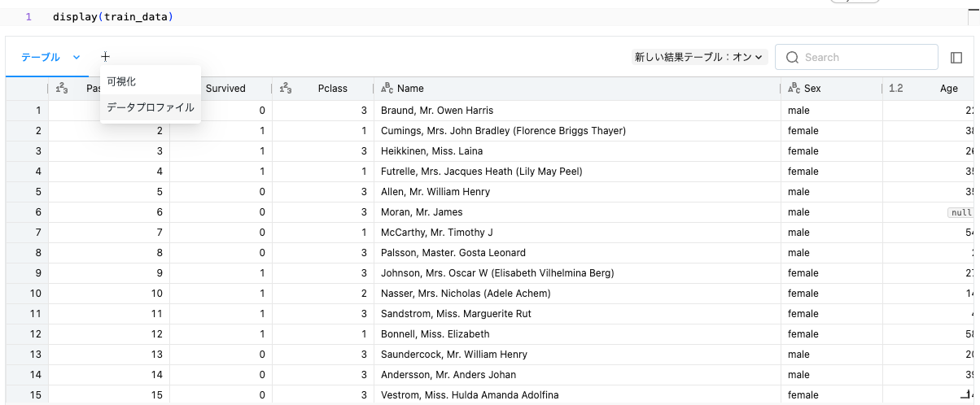Click the Sex cell for McCarthy row
980x405 pixels.
[831, 233]
